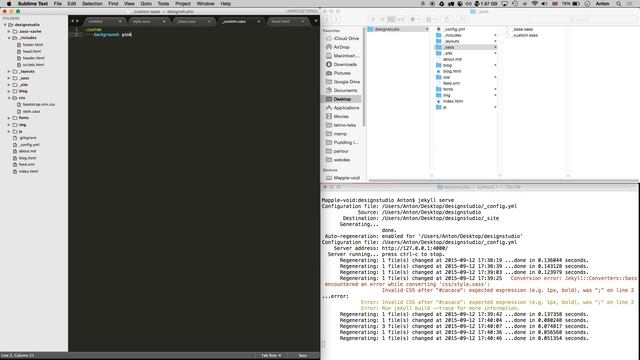Open Notification Center icon
This screenshot has height=360, width=640.
click(631, 4)
